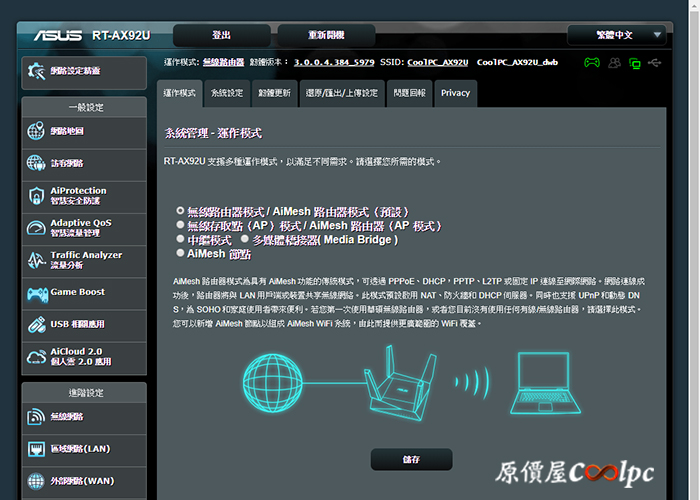Screen dimensions: 700x500
Task: Switch to the 韌體更新 tab
Action: [x=275, y=93]
